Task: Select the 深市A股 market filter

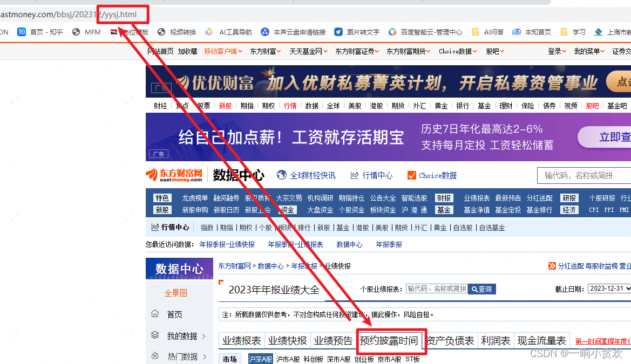Action: click(338, 359)
